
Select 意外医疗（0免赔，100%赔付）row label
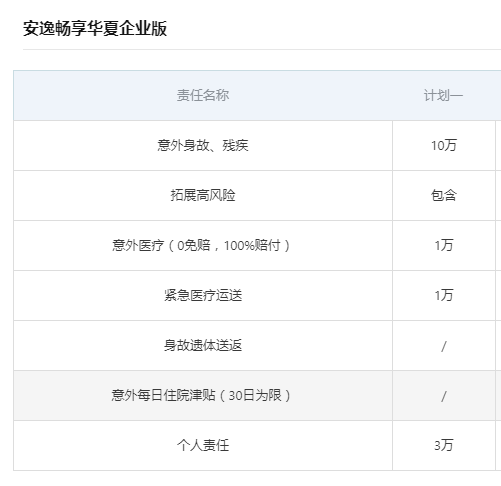tap(203, 245)
